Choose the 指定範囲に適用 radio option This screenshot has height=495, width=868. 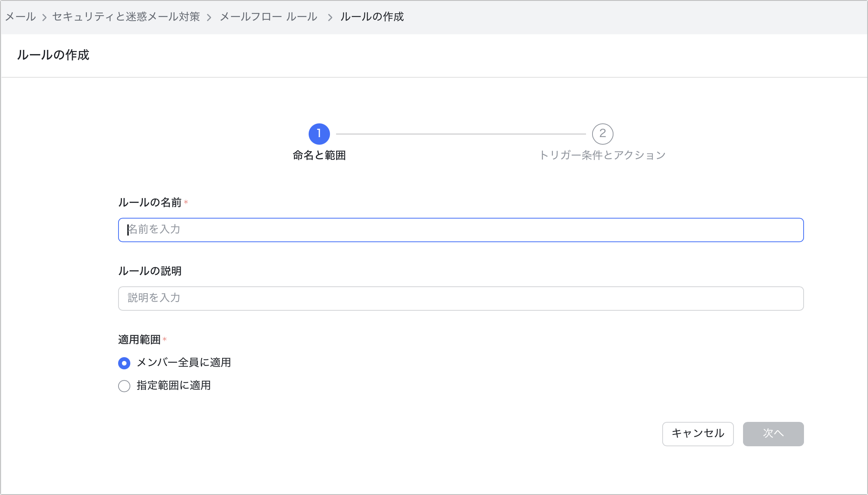click(124, 386)
